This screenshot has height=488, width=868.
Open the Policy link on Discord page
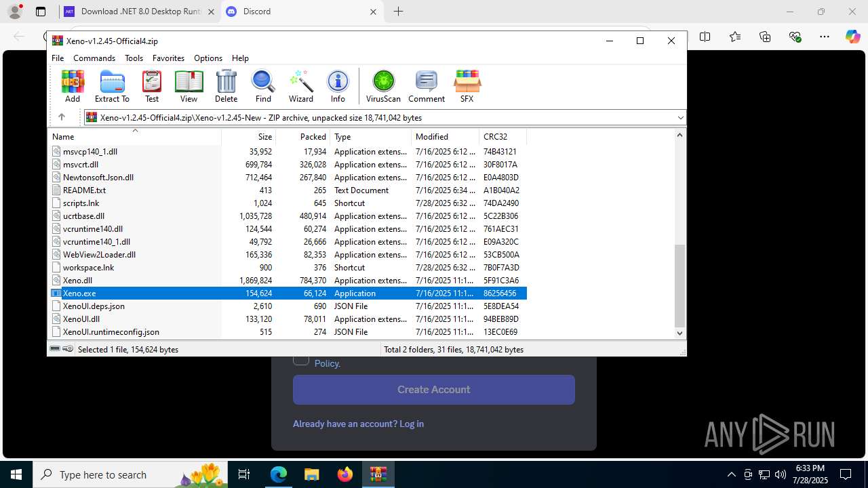point(327,363)
